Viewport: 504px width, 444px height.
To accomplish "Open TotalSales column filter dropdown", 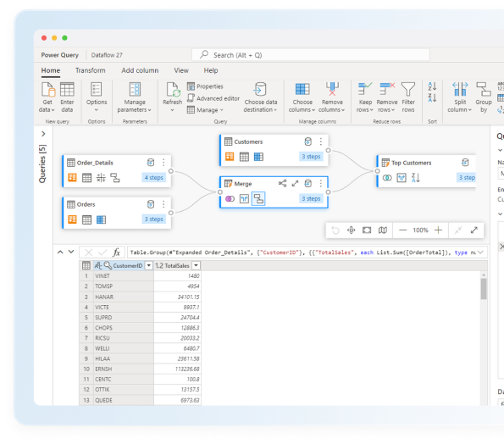I will click(196, 265).
